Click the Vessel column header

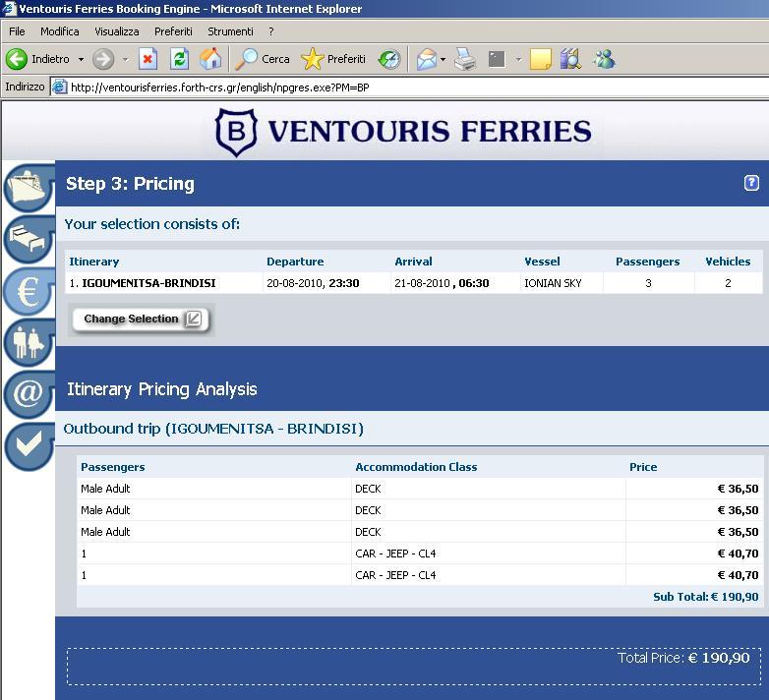click(x=542, y=262)
